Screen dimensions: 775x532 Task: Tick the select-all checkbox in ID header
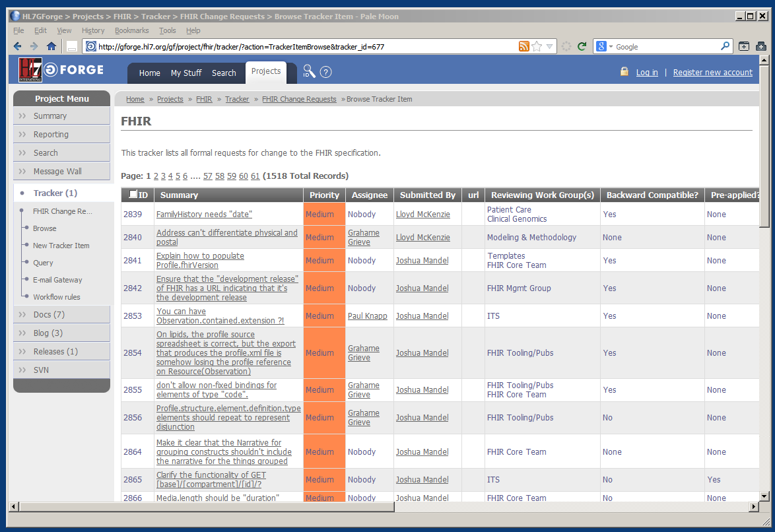(x=133, y=194)
